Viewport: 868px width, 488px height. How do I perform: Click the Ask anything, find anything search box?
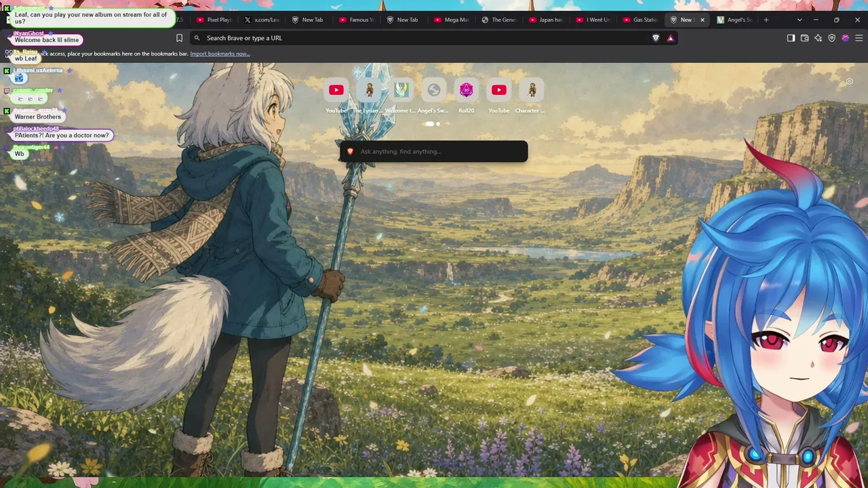pos(433,151)
